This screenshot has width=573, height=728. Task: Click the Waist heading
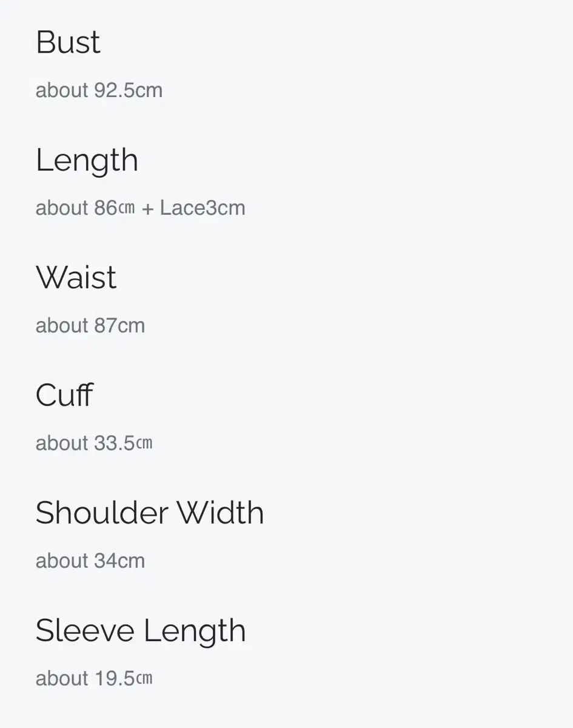point(76,278)
